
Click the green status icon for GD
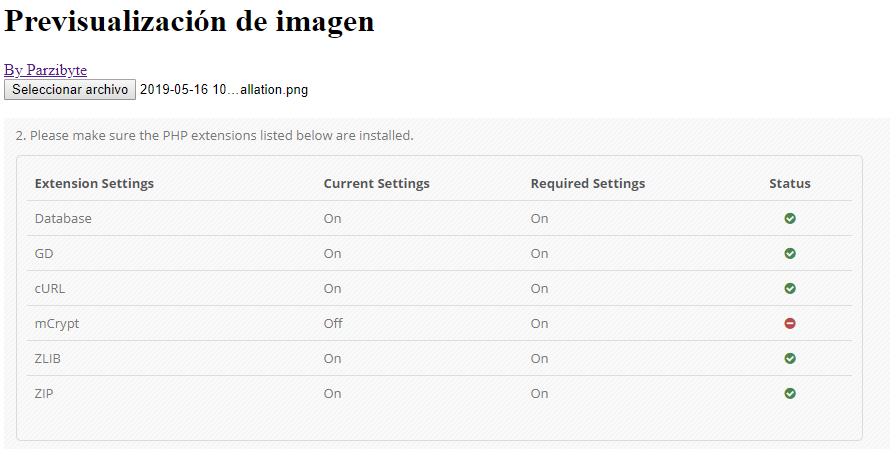click(790, 253)
